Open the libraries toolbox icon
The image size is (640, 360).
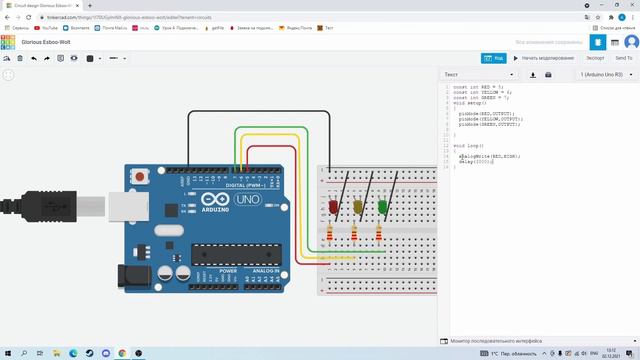coord(548,75)
